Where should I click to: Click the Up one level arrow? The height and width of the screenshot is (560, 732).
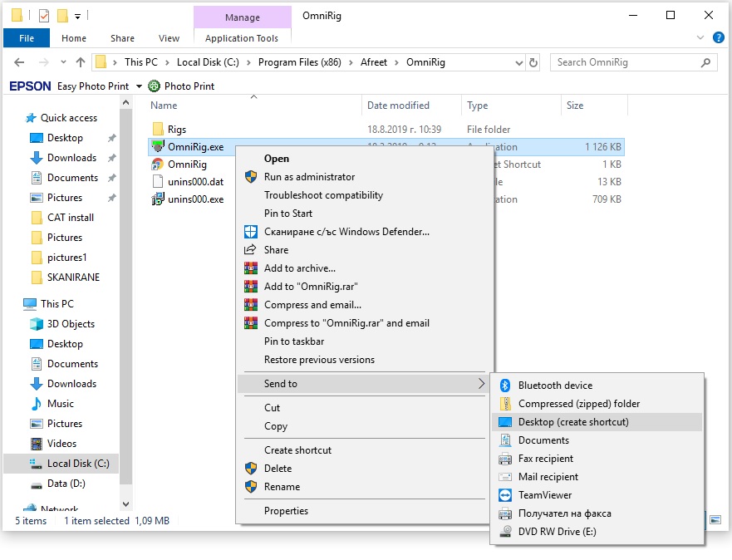click(x=81, y=62)
